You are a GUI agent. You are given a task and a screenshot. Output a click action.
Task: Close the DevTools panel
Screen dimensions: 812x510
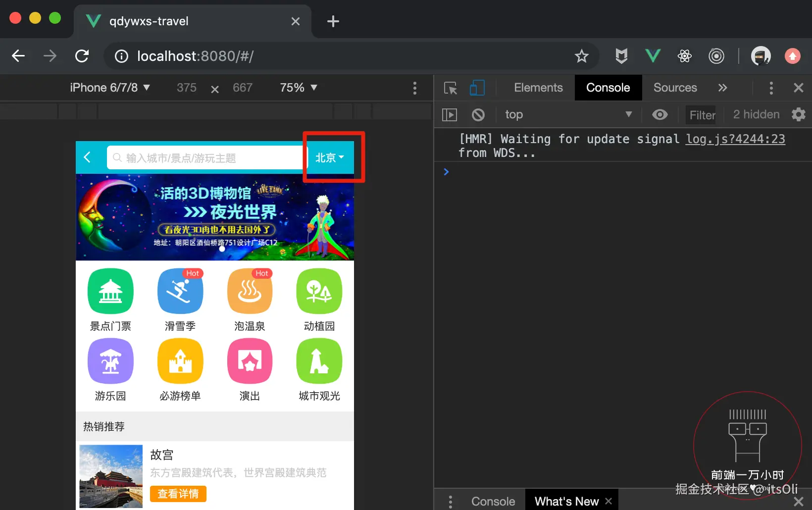798,88
